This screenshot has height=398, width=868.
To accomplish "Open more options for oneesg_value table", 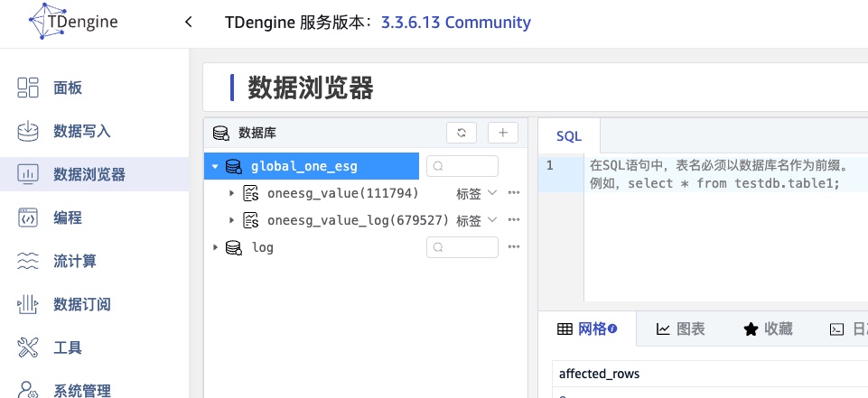I will click(x=514, y=193).
